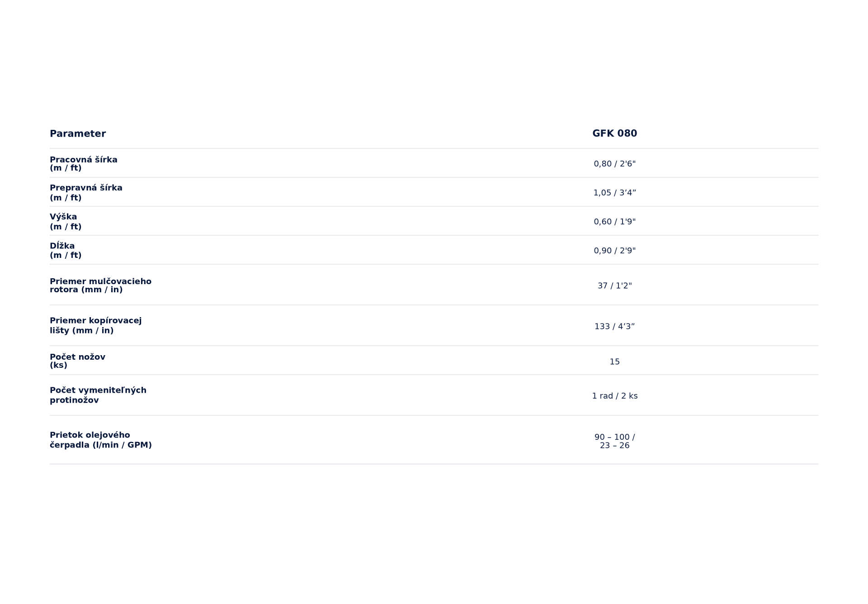Click the Výška row label

66,222
